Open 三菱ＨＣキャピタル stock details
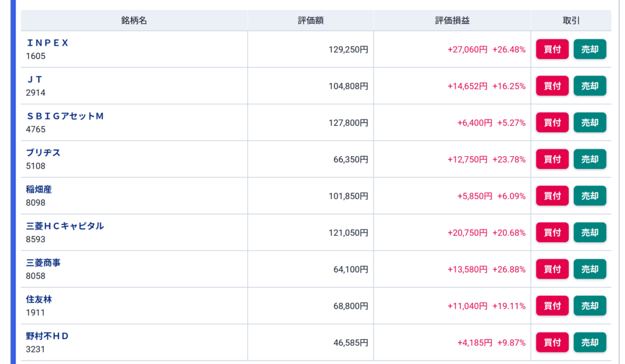Viewport: 625px width, 364px height. coord(65,226)
